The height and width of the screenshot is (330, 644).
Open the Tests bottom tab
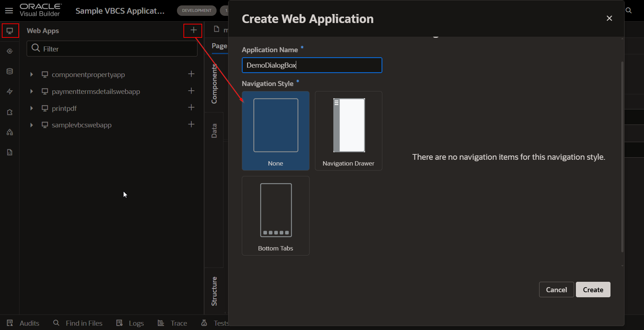(215, 323)
